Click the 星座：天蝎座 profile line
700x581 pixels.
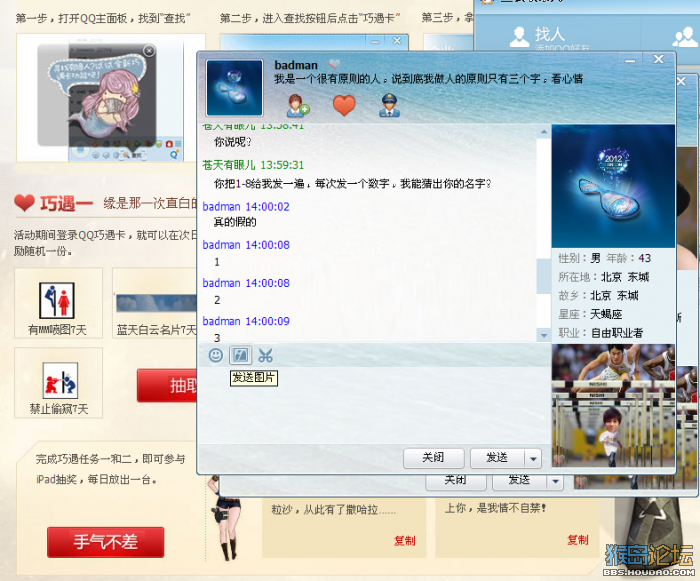pos(590,314)
